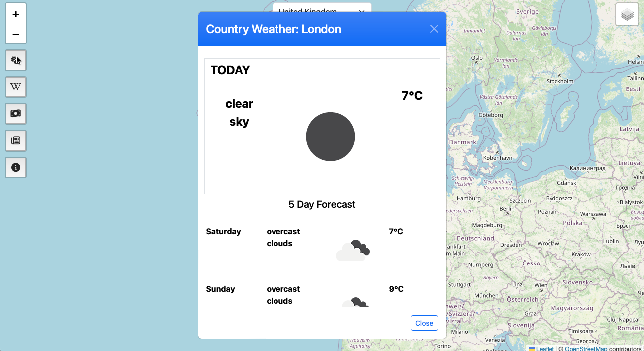Open the map layers control
The height and width of the screenshot is (351, 644).
627,14
